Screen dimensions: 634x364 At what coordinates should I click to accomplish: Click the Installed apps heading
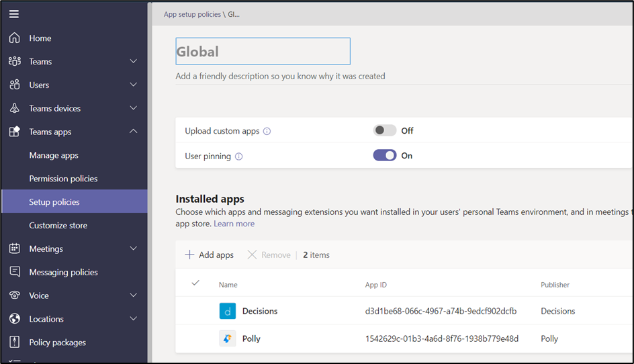210,199
